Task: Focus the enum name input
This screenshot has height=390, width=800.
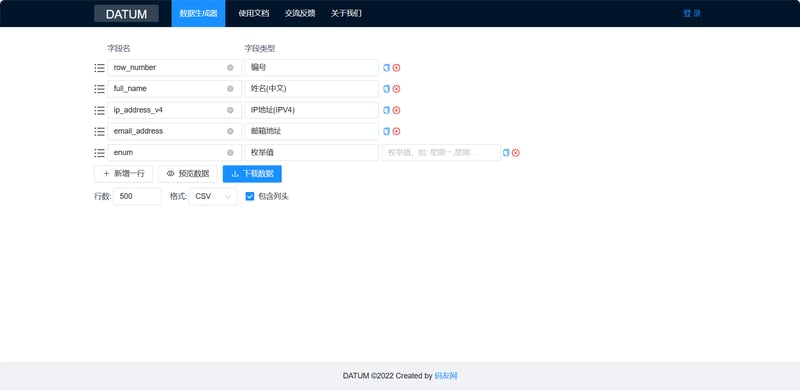Action: click(174, 153)
